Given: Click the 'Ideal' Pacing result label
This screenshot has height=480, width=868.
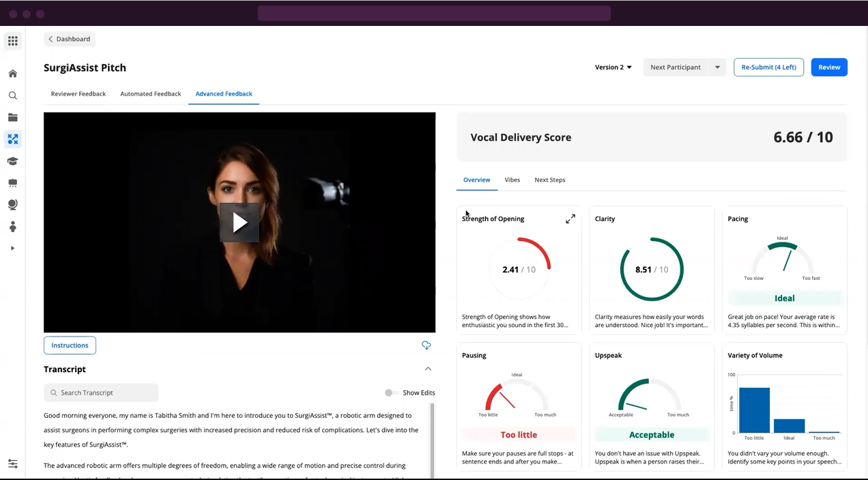Looking at the screenshot, I should tap(785, 298).
